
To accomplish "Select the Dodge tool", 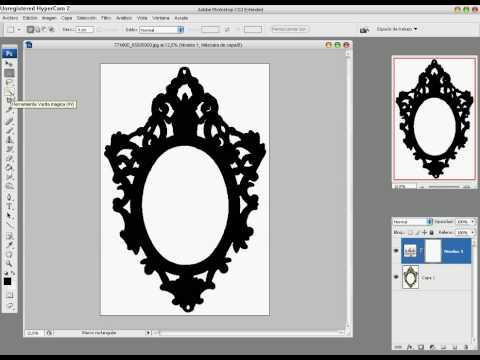I will (9, 187).
